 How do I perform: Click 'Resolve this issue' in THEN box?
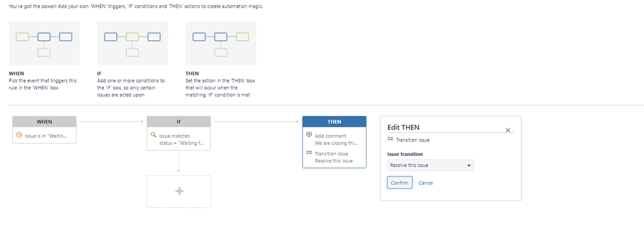click(x=334, y=160)
